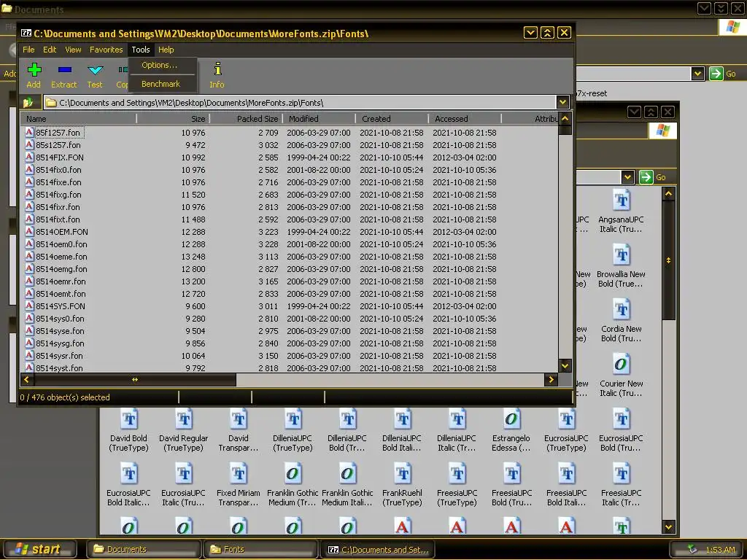The image size is (747, 560).
Task: Select the DilleniaUPC Bold Italic font icon
Action: (402, 419)
